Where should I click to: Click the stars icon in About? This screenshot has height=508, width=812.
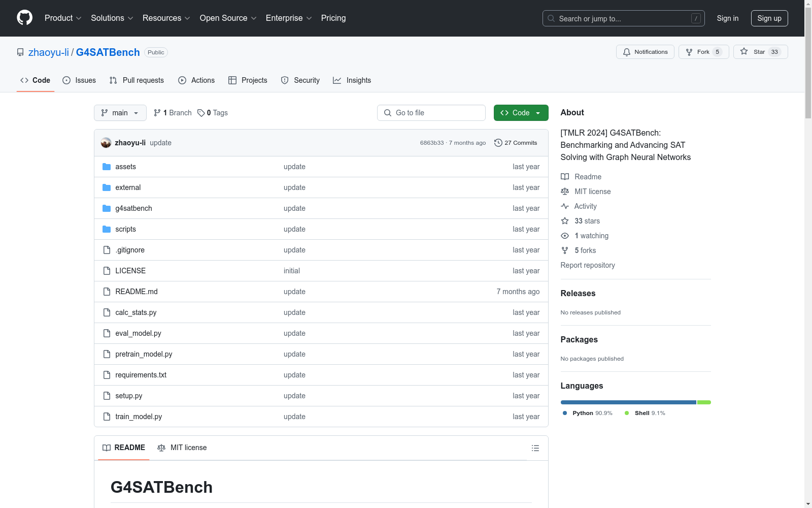(565, 221)
